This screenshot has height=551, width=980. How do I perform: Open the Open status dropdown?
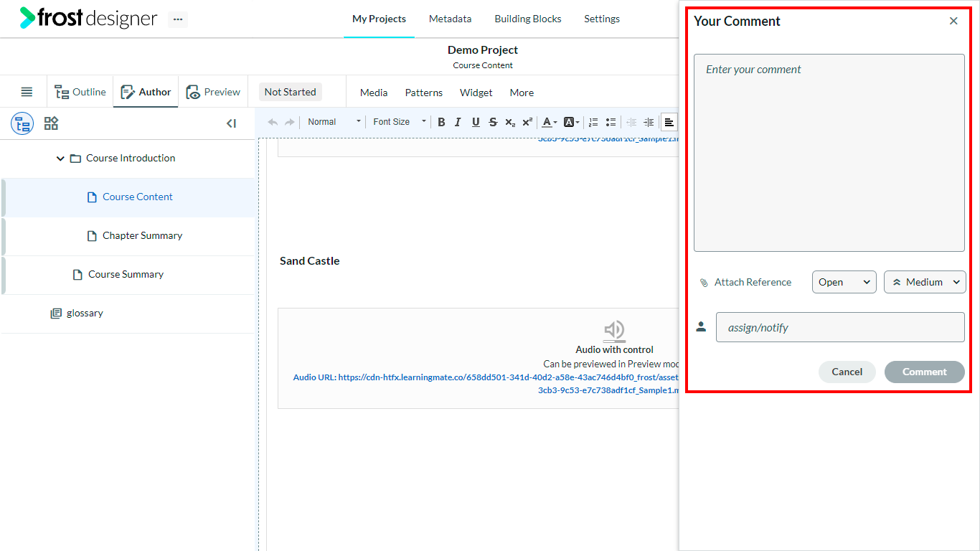point(844,282)
